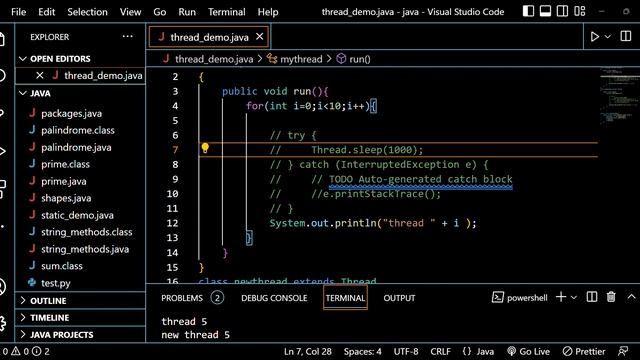Change indentation via Spaces: 4
Screen dimensions: 640x360
(x=362, y=351)
